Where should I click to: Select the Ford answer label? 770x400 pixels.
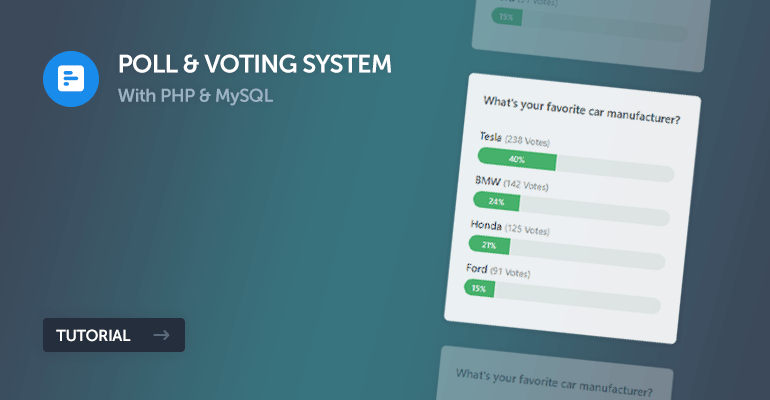[476, 268]
